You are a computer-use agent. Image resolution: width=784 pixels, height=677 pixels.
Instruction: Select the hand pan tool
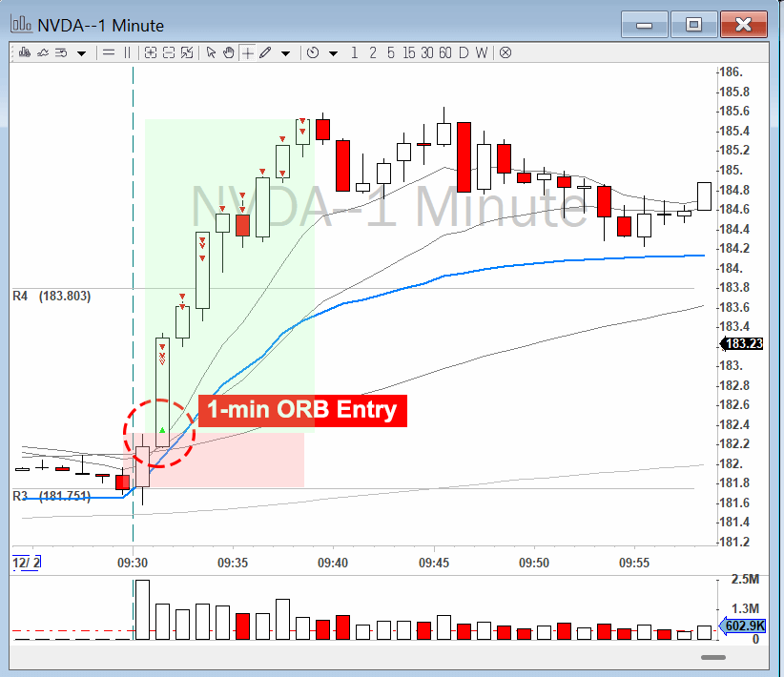(229, 52)
